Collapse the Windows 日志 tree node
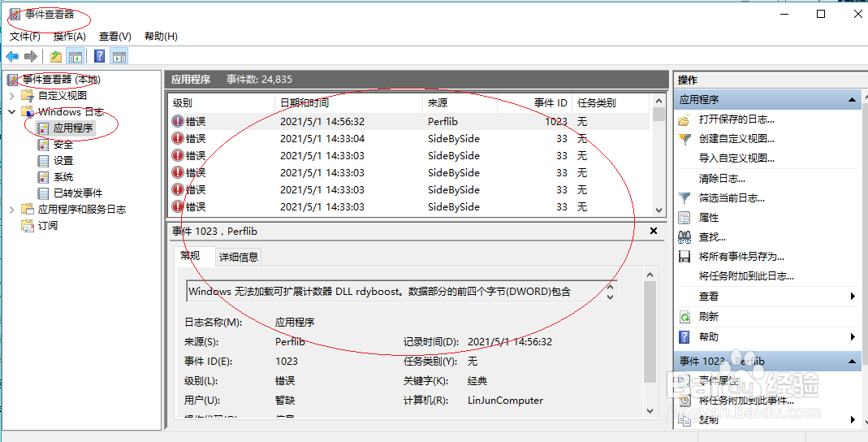The width and height of the screenshot is (868, 442). [x=12, y=112]
